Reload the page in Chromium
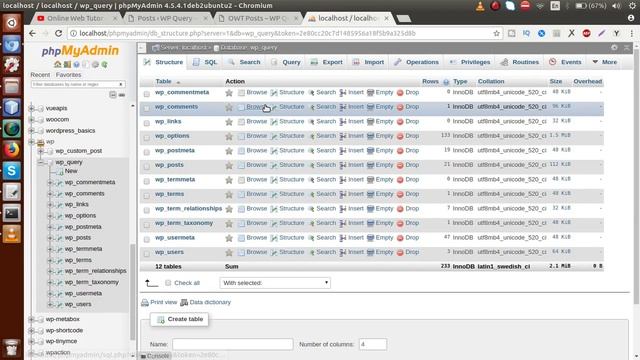This screenshot has height=360, width=640. (58, 33)
